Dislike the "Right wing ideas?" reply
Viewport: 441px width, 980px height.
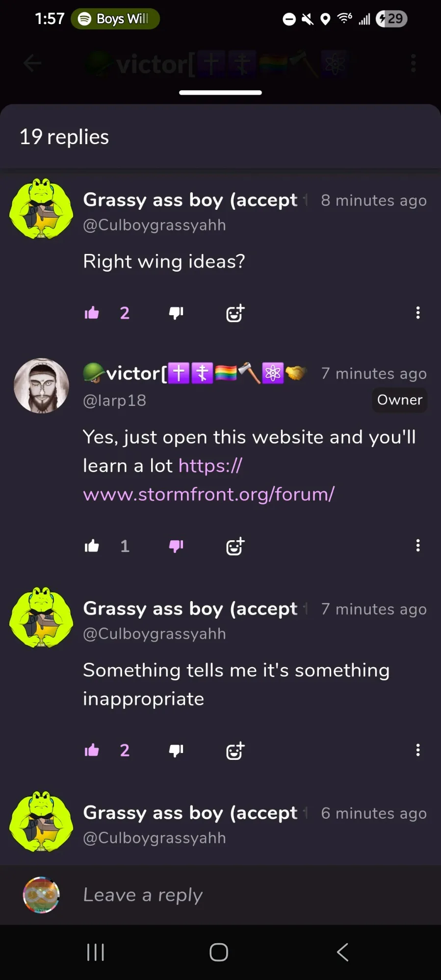[176, 313]
